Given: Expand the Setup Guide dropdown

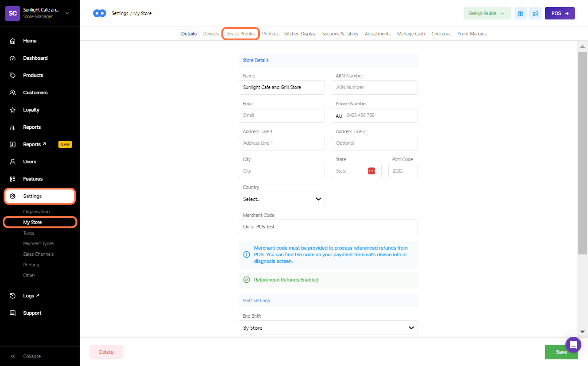Looking at the screenshot, I should pos(487,13).
